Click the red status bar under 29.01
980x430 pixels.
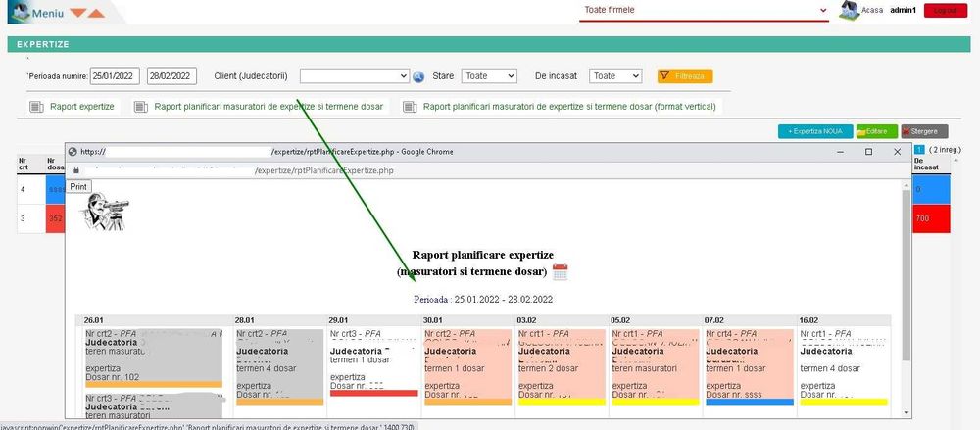click(373, 393)
